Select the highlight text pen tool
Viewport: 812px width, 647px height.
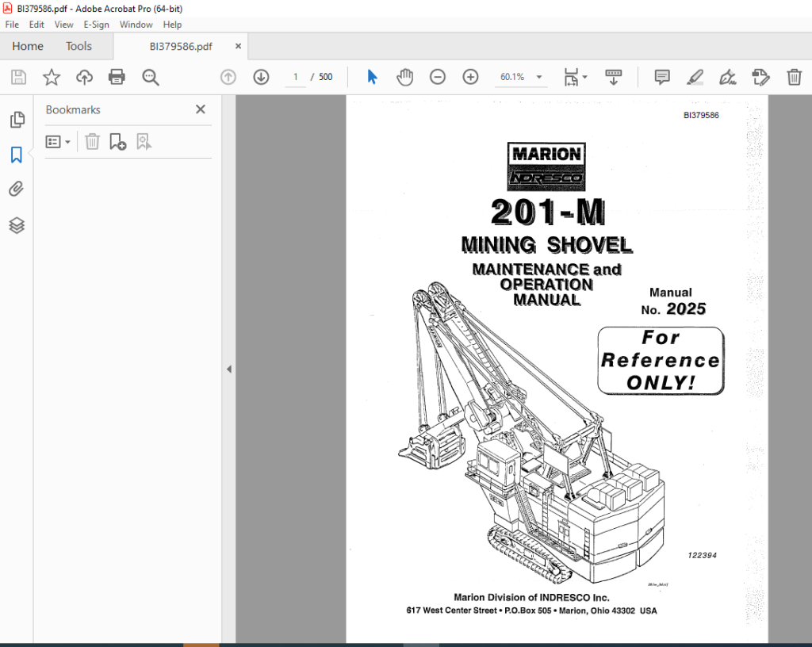click(x=695, y=77)
